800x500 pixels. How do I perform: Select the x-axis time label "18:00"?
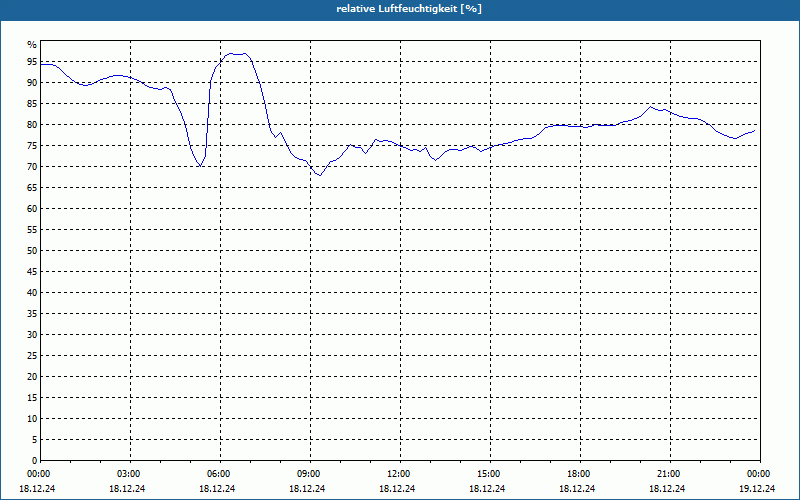coord(581,474)
